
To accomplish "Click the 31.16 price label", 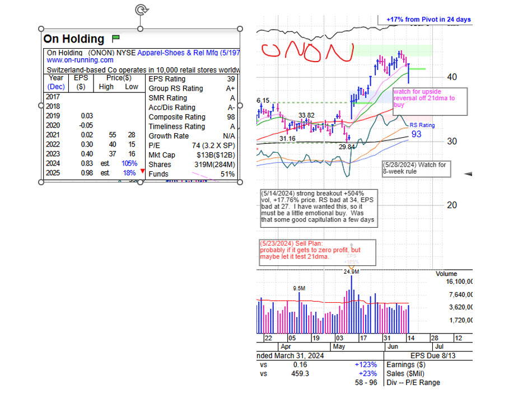I will (287, 138).
